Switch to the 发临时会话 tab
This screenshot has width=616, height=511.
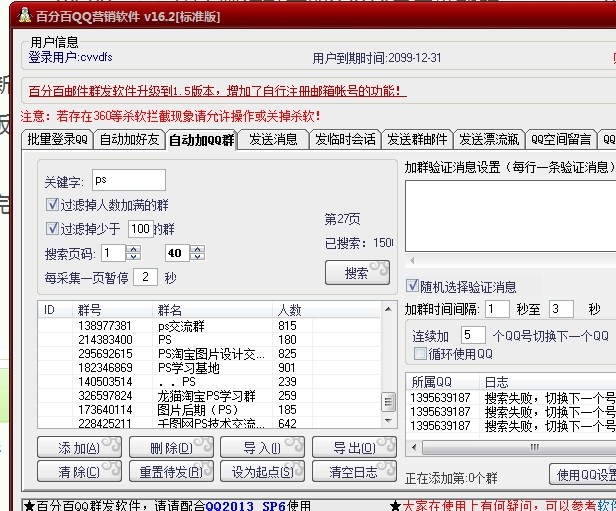[345, 139]
